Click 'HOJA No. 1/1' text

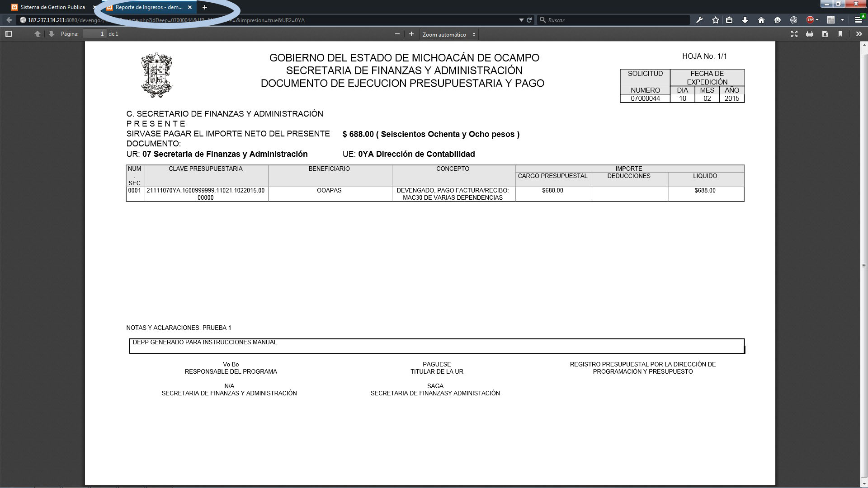(x=704, y=56)
